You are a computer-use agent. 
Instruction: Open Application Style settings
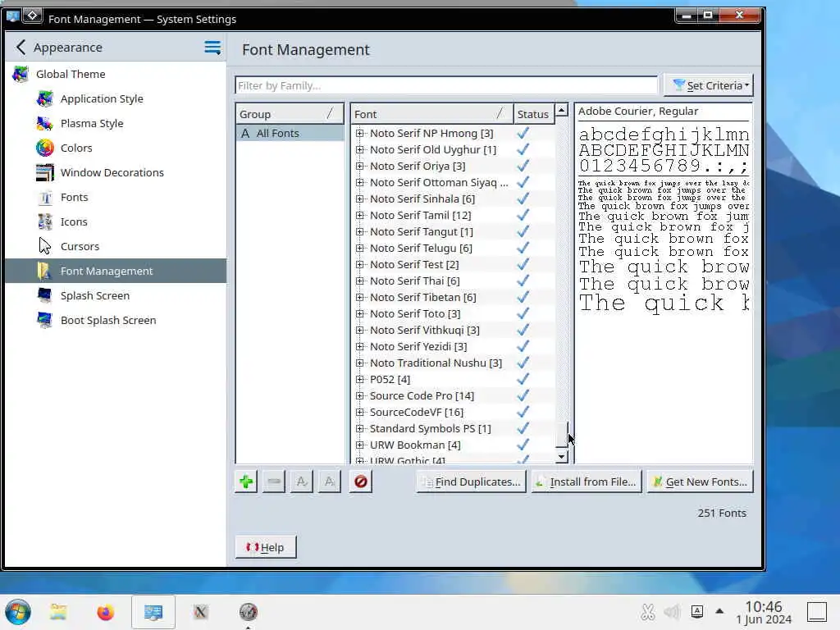click(x=115, y=98)
